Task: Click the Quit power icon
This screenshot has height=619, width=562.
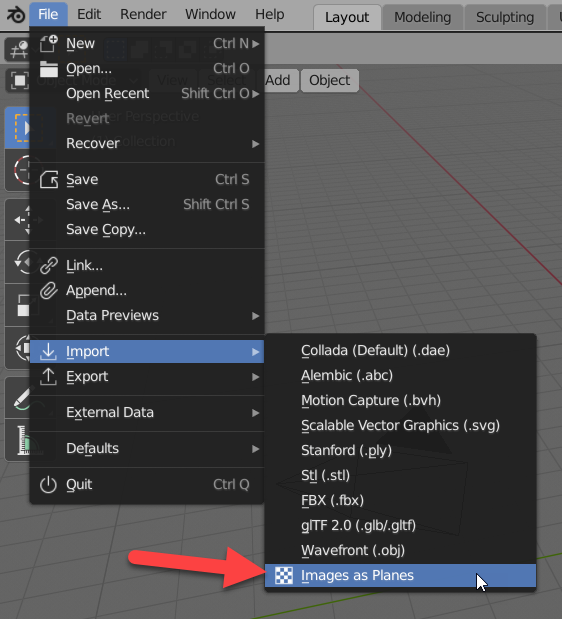Action: [49, 484]
